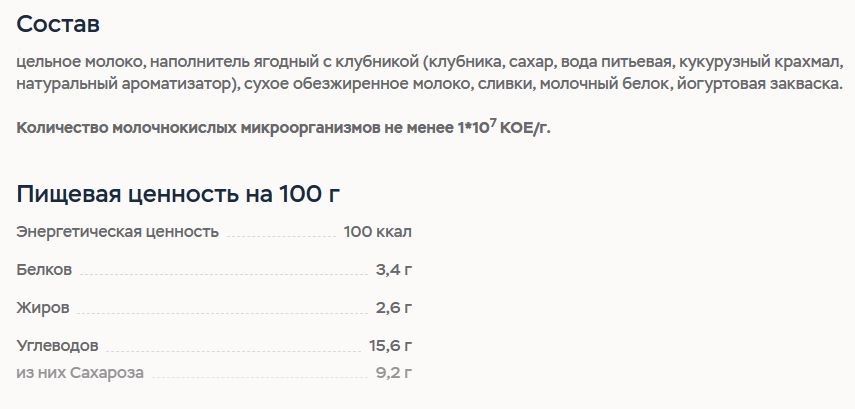Image resolution: width=855 pixels, height=409 pixels.
Task: Select the Углеводов row label
Action: (57, 346)
